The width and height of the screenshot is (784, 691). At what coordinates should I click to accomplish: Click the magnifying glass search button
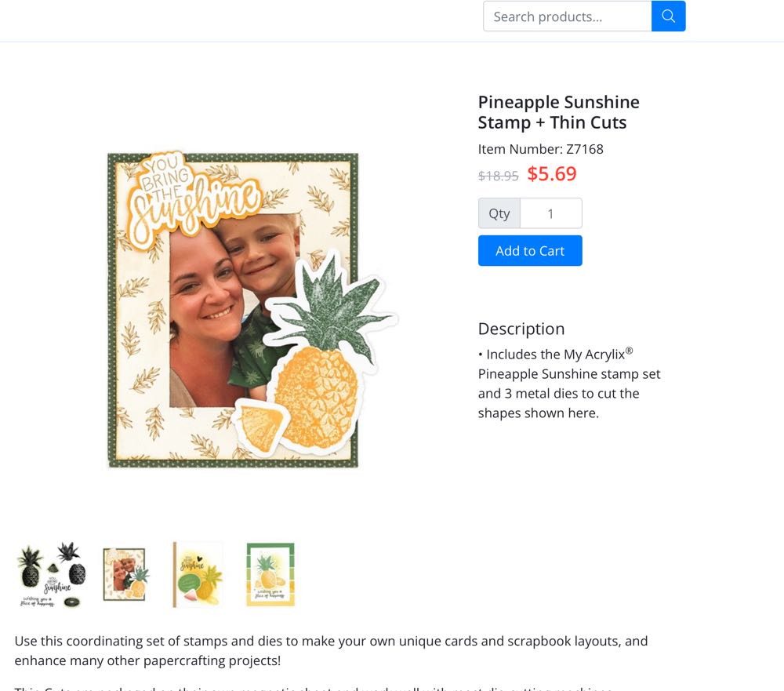tap(668, 16)
